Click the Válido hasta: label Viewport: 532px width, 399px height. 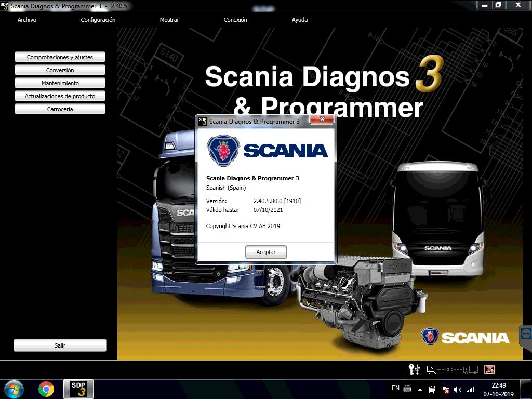(x=222, y=210)
